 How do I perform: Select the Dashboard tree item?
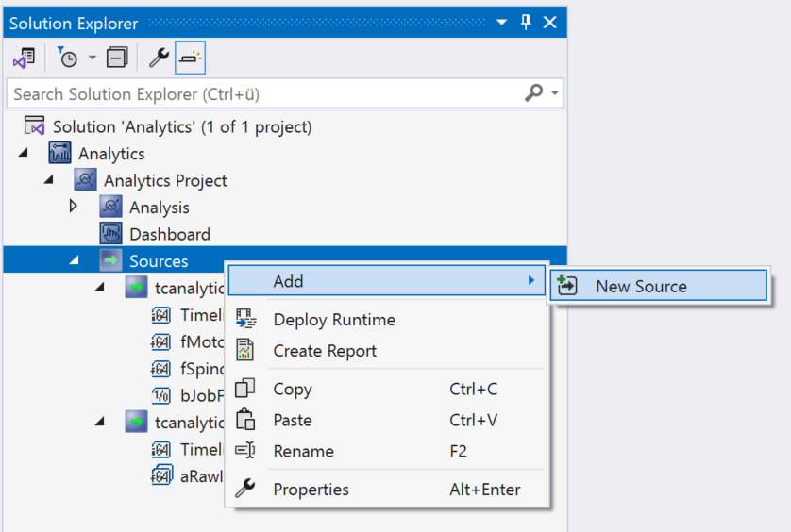170,235
